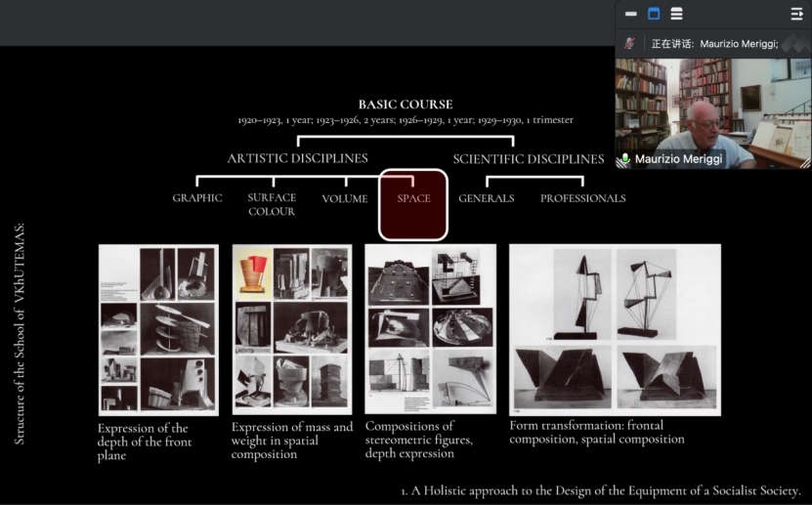Click the image panel with the red model

pyautogui.click(x=292, y=329)
